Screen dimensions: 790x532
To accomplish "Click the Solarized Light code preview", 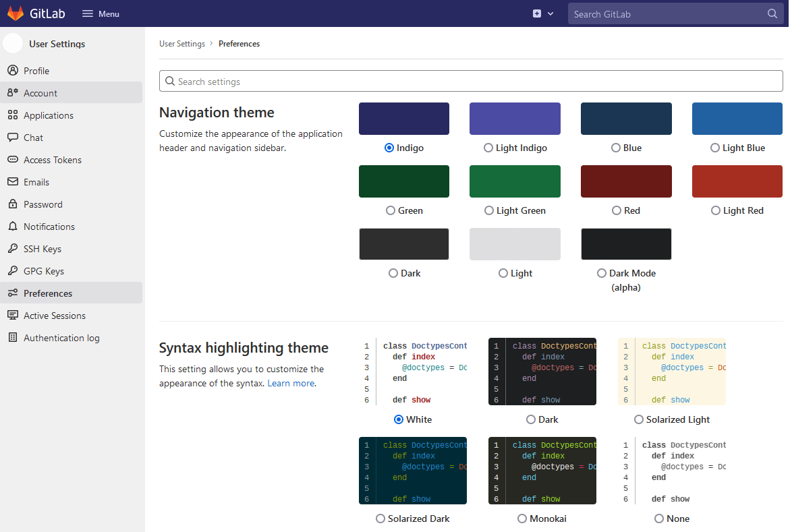I will pos(671,372).
